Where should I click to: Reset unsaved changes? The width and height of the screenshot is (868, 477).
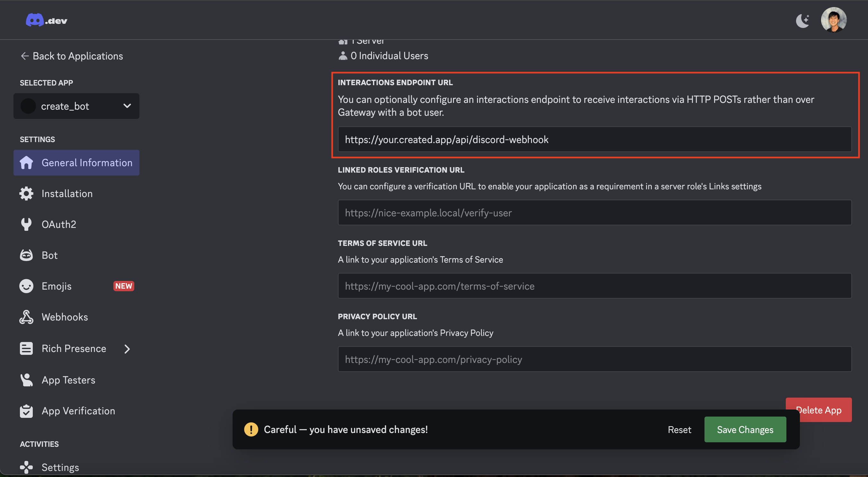pyautogui.click(x=679, y=429)
